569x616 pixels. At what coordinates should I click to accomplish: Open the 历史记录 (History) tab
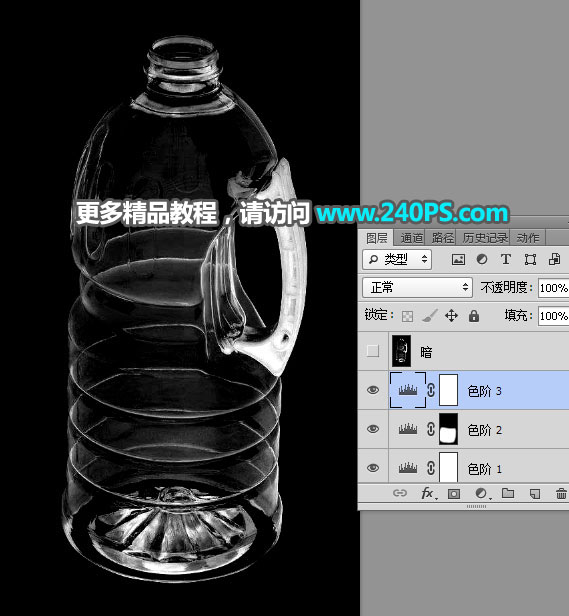point(485,238)
